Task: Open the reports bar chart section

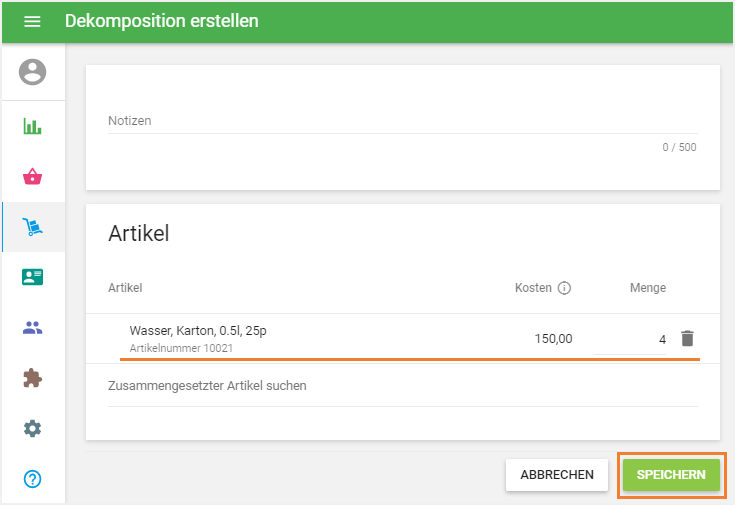Action: tap(33, 127)
